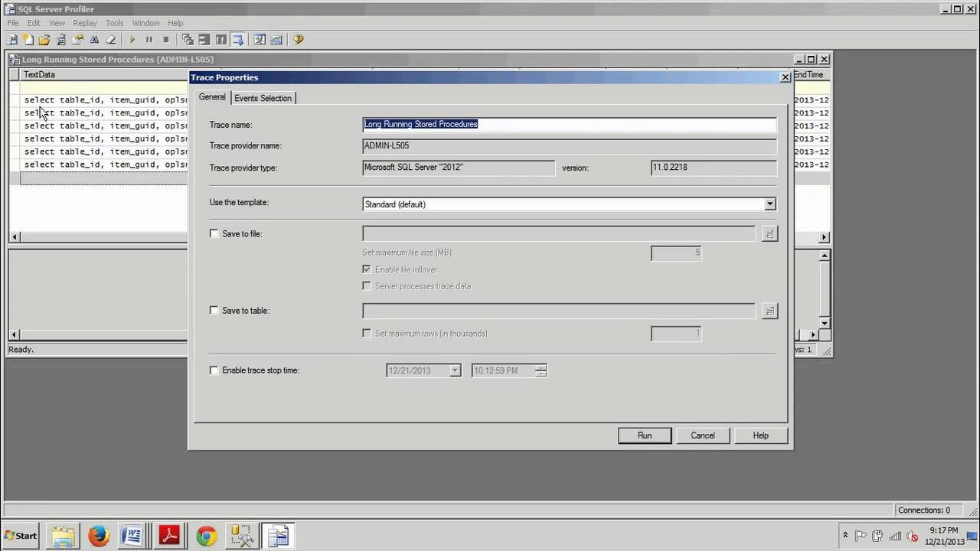Toggle Set maximum rows checkbox
The image size is (980, 551).
(x=367, y=334)
